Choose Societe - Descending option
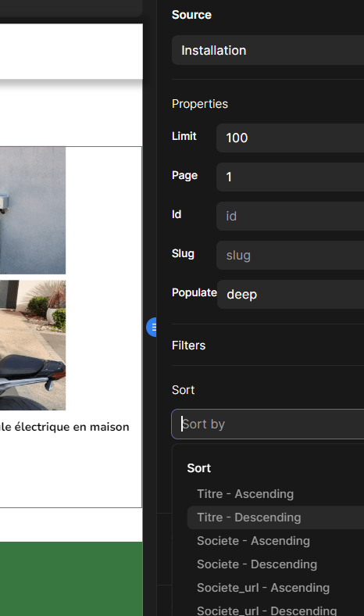 (x=257, y=564)
